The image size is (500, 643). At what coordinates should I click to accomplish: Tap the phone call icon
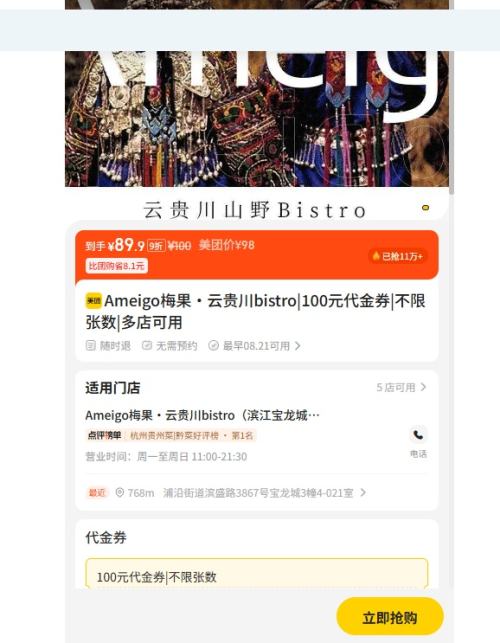[x=418, y=435]
